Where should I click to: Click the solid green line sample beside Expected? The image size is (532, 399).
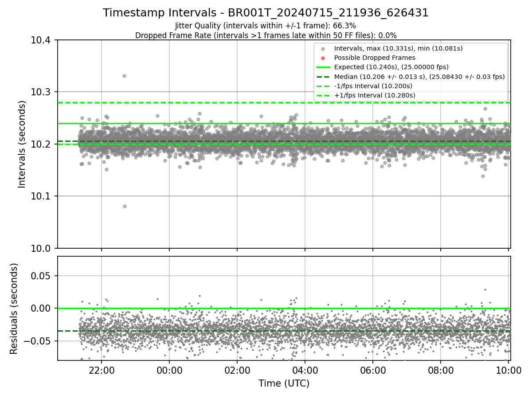[x=323, y=67]
